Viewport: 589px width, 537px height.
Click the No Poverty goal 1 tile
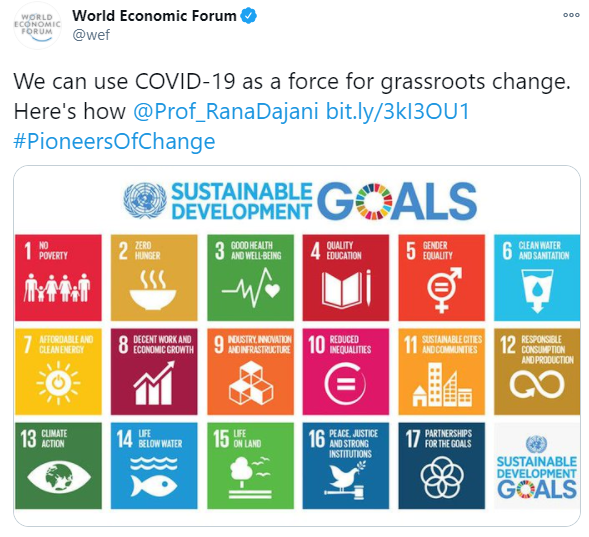click(58, 278)
